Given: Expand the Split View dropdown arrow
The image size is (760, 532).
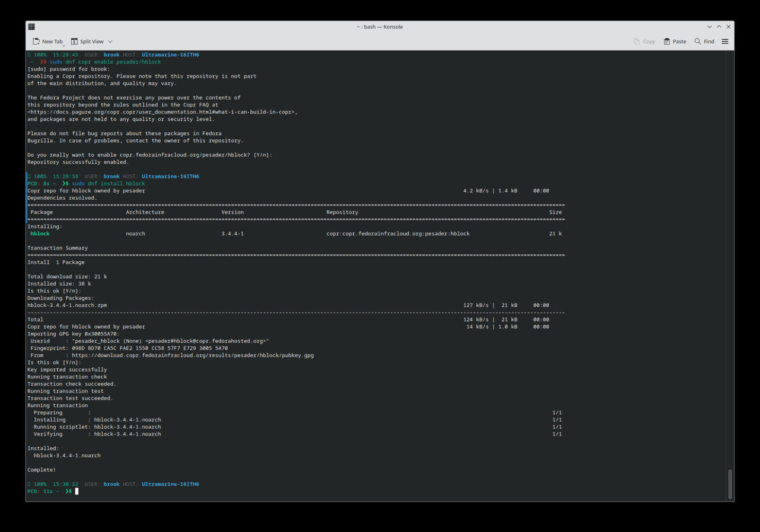Looking at the screenshot, I should coord(110,41).
